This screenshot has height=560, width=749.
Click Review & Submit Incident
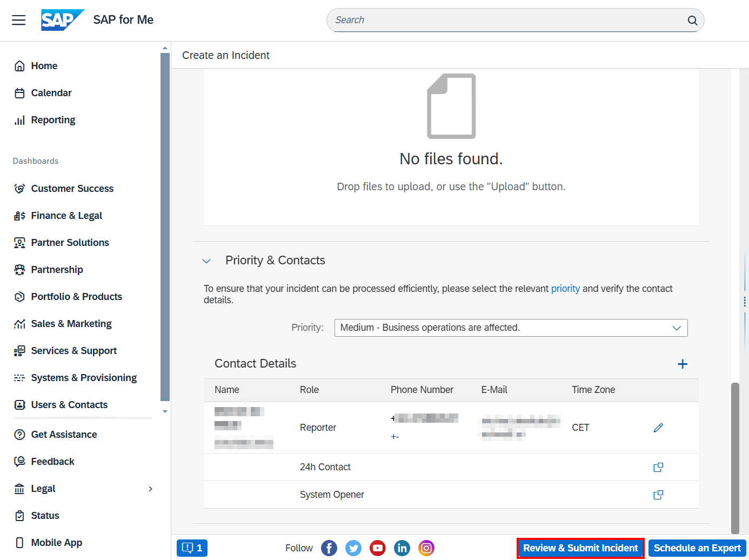(x=580, y=548)
